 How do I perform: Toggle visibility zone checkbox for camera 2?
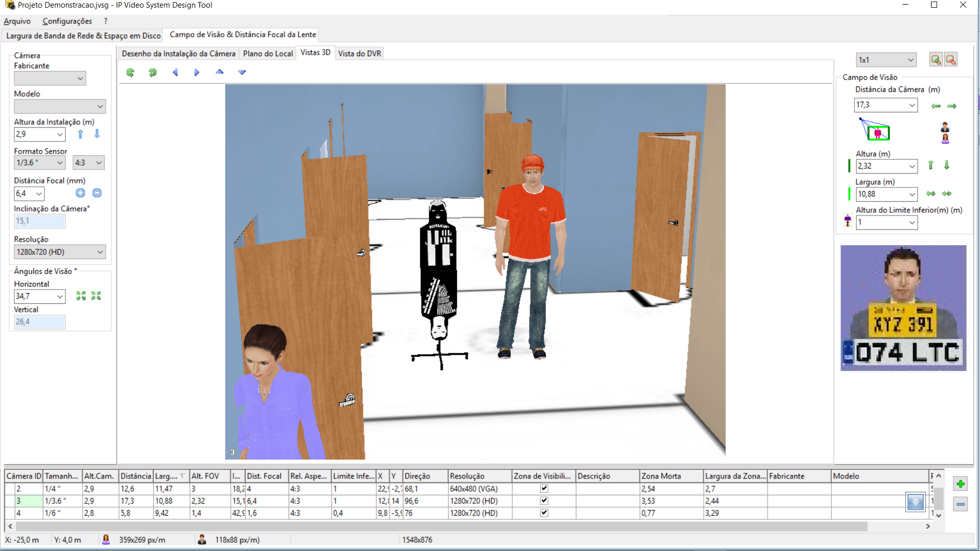click(x=544, y=489)
